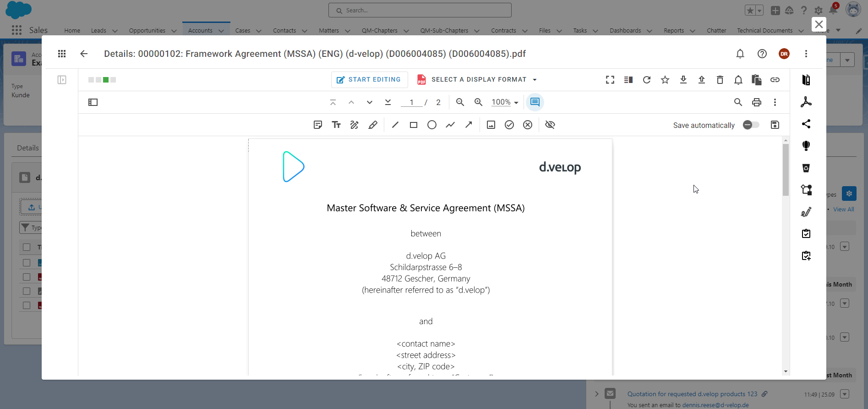Click the current page number field

click(411, 102)
